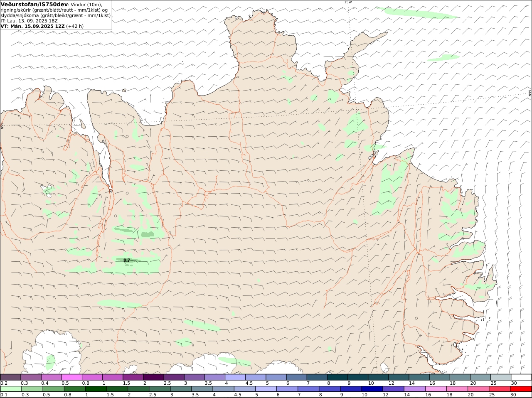Screen dimensions: 532x398
Task: Click the bottom-row legend label 0.8
Action: tap(67, 395)
